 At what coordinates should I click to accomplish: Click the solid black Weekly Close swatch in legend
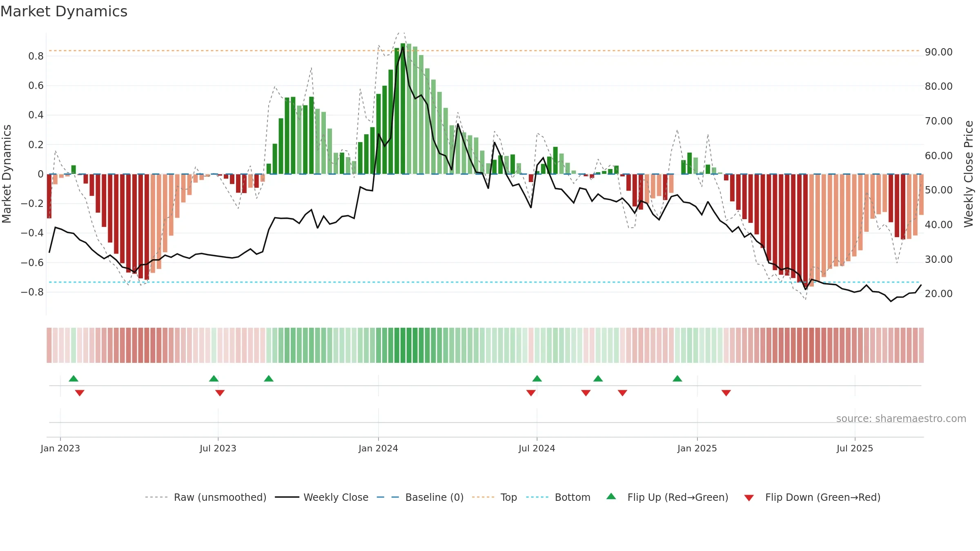[x=287, y=497]
